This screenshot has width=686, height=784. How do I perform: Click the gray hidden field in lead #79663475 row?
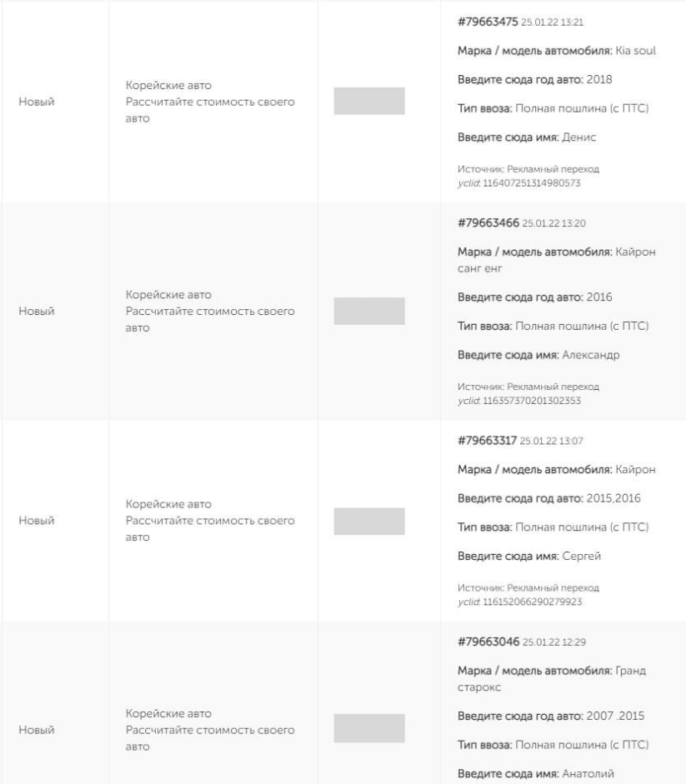click(368, 101)
